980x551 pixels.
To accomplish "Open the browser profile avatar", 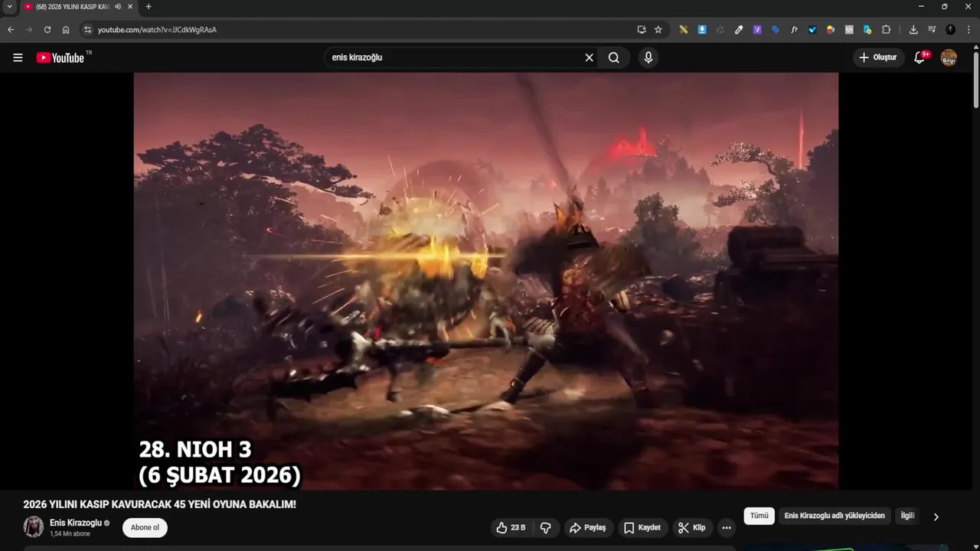I will [x=950, y=30].
